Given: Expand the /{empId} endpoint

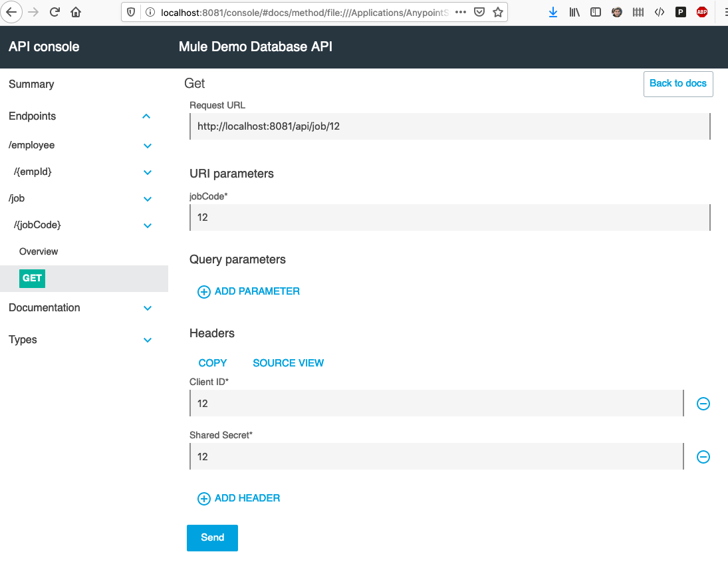Looking at the screenshot, I should click(x=148, y=172).
